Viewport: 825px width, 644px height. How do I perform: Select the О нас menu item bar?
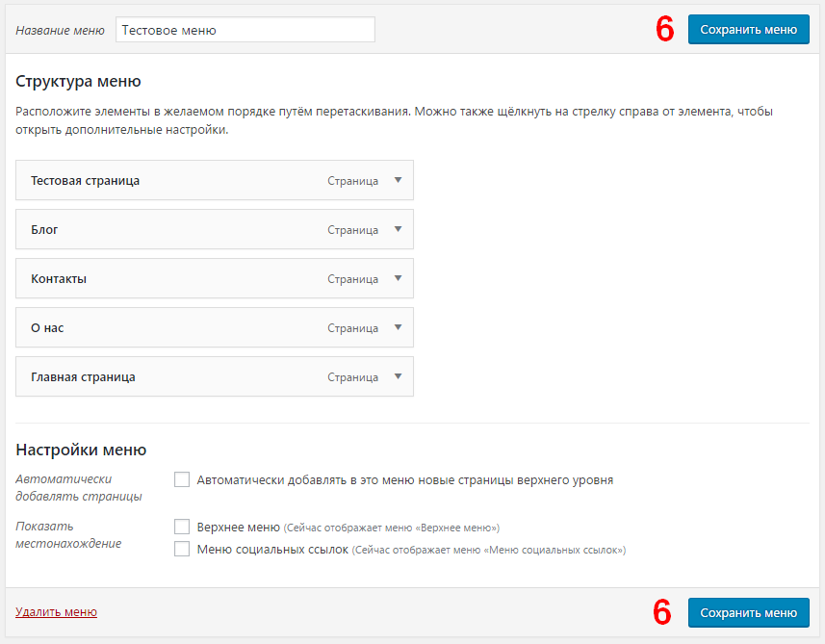coord(215,327)
